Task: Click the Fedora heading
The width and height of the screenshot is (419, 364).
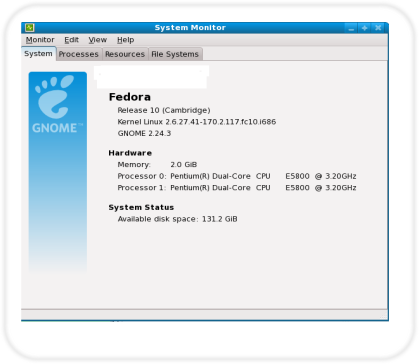Action: [x=130, y=97]
